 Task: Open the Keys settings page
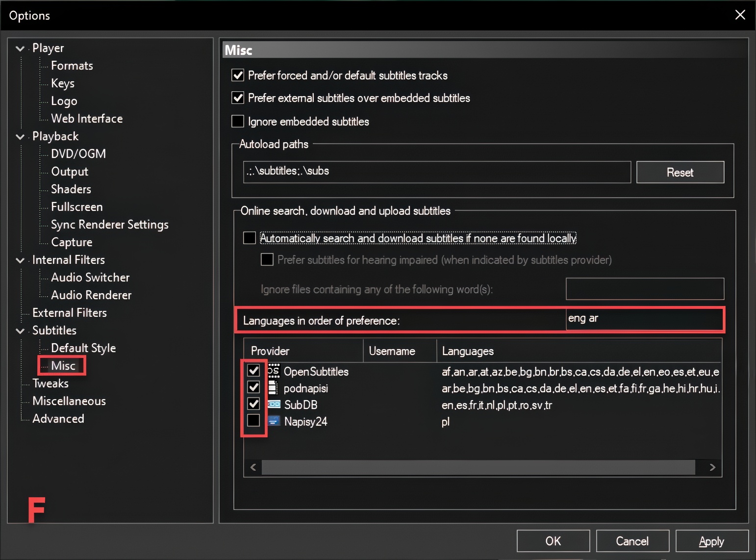click(63, 83)
